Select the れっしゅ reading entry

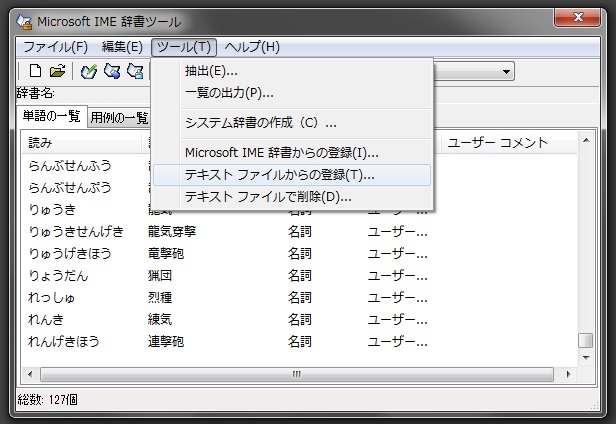[x=51, y=297]
